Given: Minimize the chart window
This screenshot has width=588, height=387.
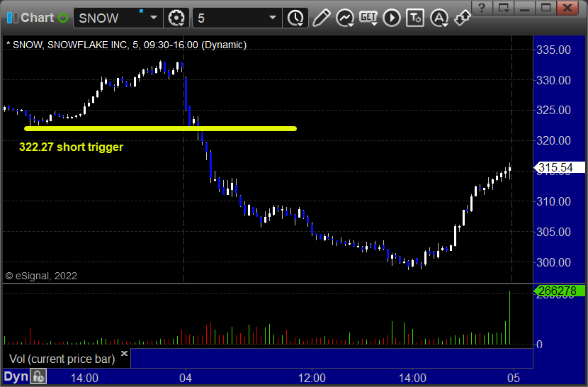Looking at the screenshot, I should pyautogui.click(x=525, y=8).
